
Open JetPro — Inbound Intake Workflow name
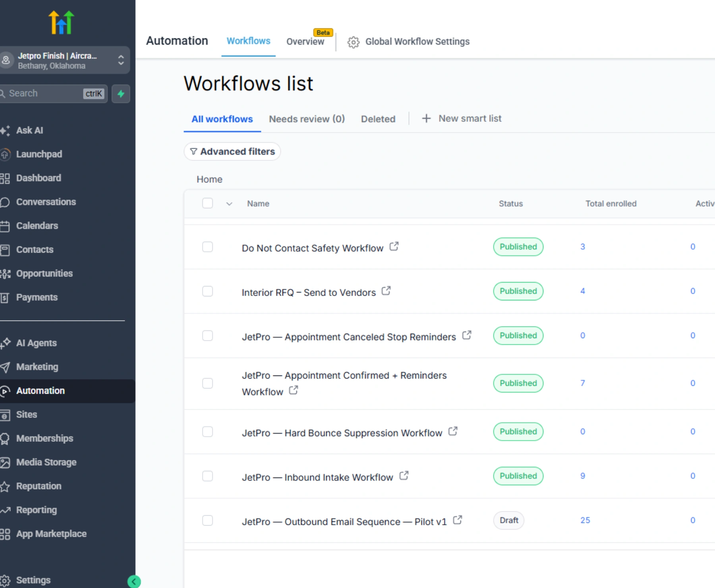[317, 478]
